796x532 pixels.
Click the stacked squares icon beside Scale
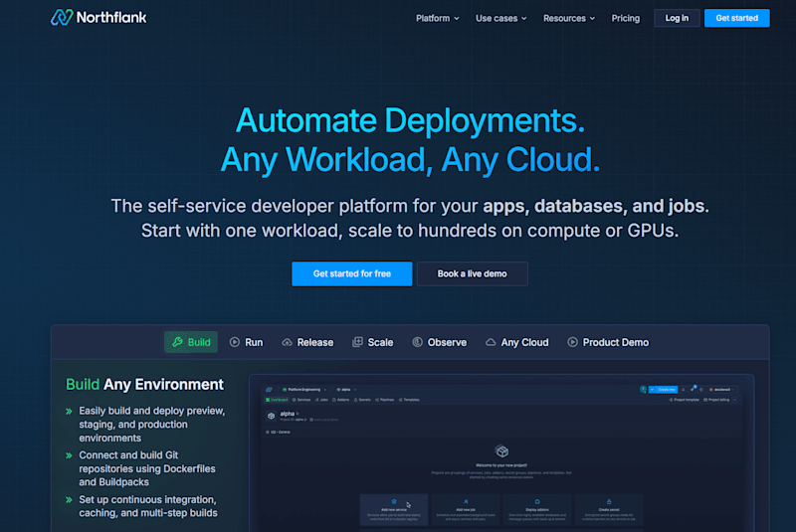click(x=357, y=342)
